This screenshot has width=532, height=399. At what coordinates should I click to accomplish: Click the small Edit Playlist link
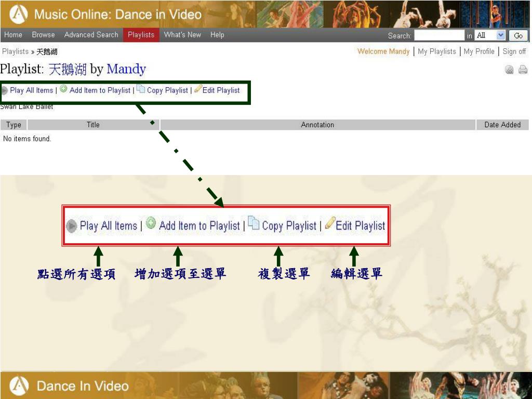tap(221, 90)
